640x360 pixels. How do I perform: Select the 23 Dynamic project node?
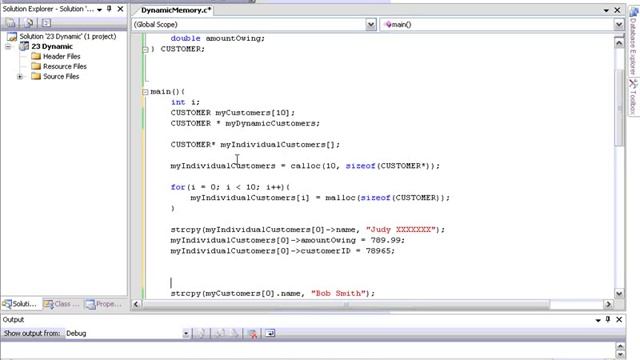pos(52,47)
